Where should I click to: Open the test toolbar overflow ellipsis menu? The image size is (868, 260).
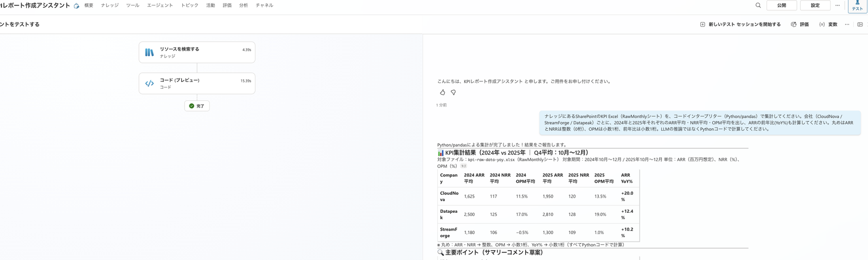coord(847,24)
